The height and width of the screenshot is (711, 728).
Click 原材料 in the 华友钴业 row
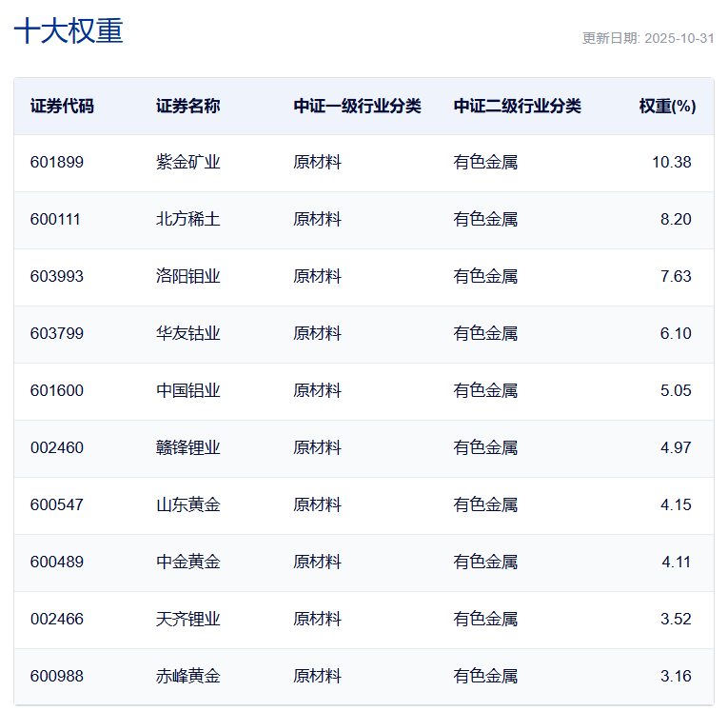click(x=317, y=333)
